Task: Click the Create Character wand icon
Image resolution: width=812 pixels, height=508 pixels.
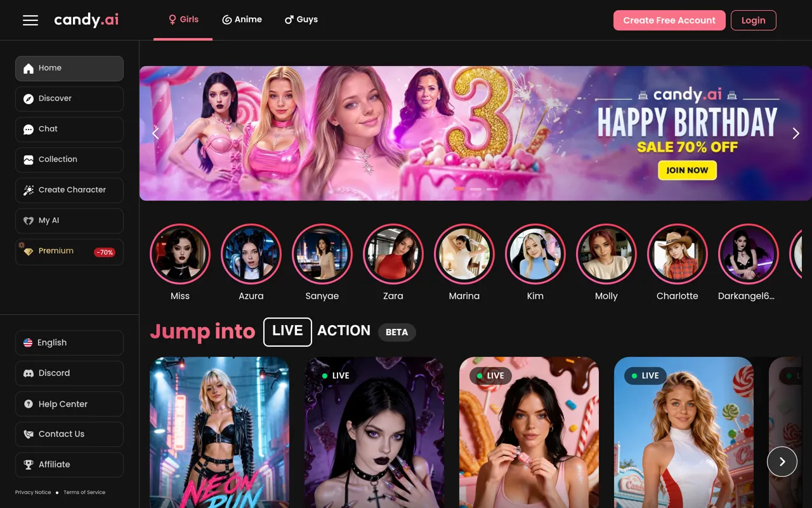Action: click(x=29, y=190)
